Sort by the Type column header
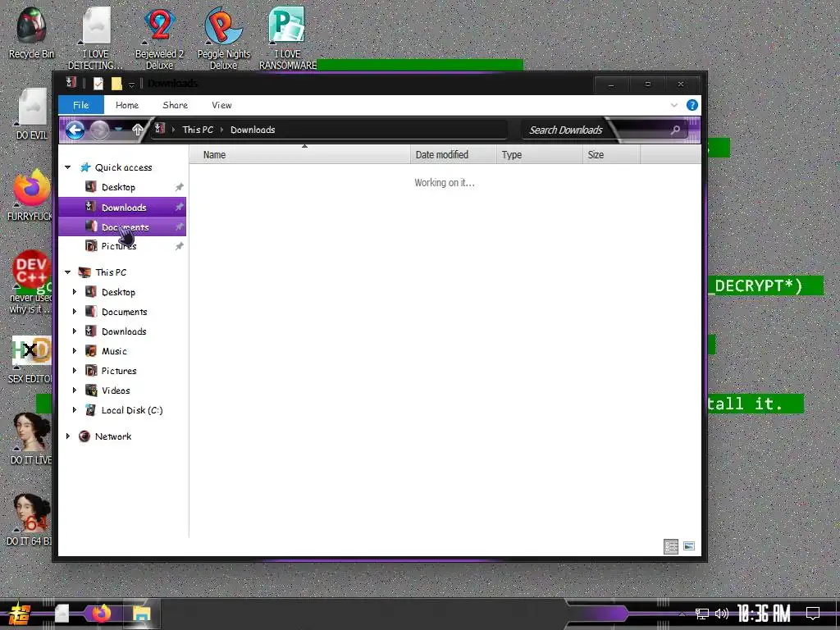Image resolution: width=840 pixels, height=630 pixels. 540,154
